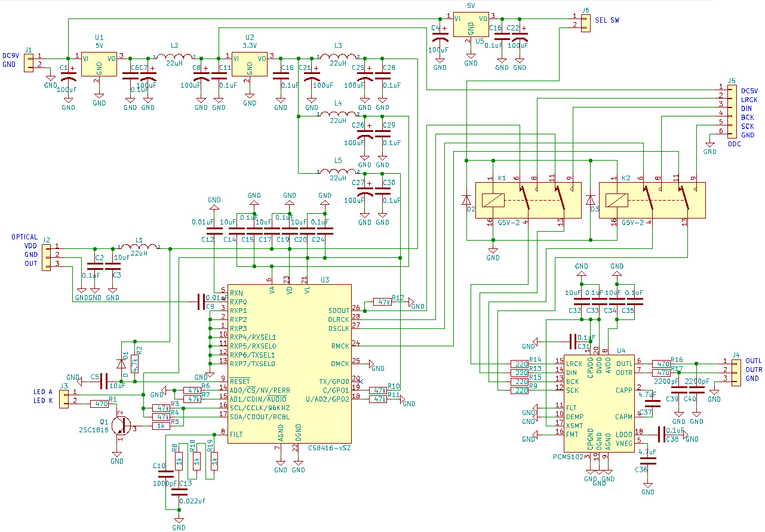The height and width of the screenshot is (532, 765).
Task: Click the R12 47k resistor
Action: click(382, 302)
